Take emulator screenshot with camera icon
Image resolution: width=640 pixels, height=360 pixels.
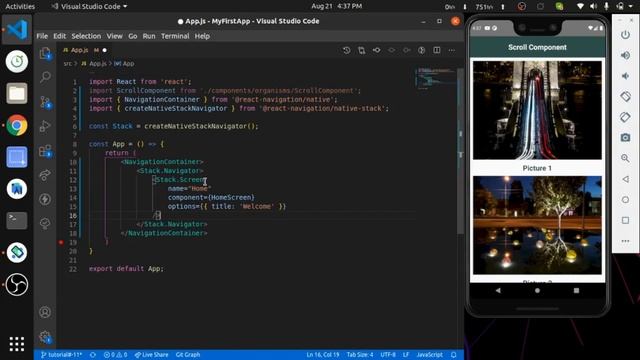[x=625, y=138]
